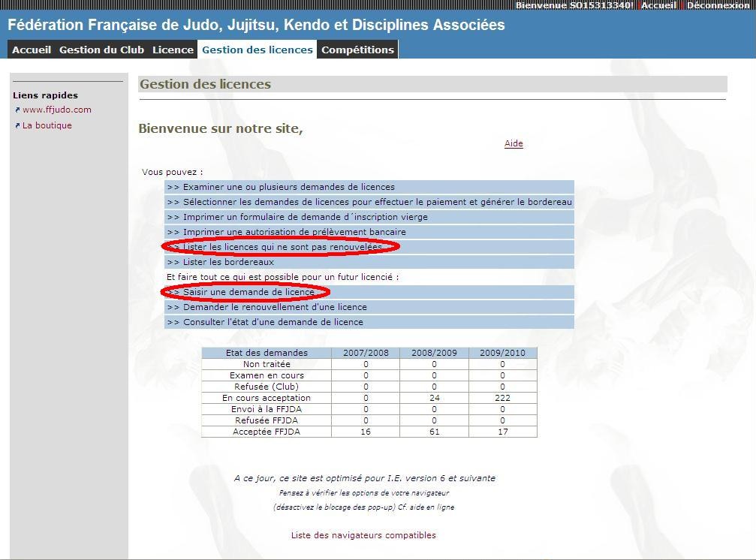Viewport: 756px width, 560px height.
Task: Open Imprimer une autorisation de prélèvement bancaire
Action: point(294,232)
